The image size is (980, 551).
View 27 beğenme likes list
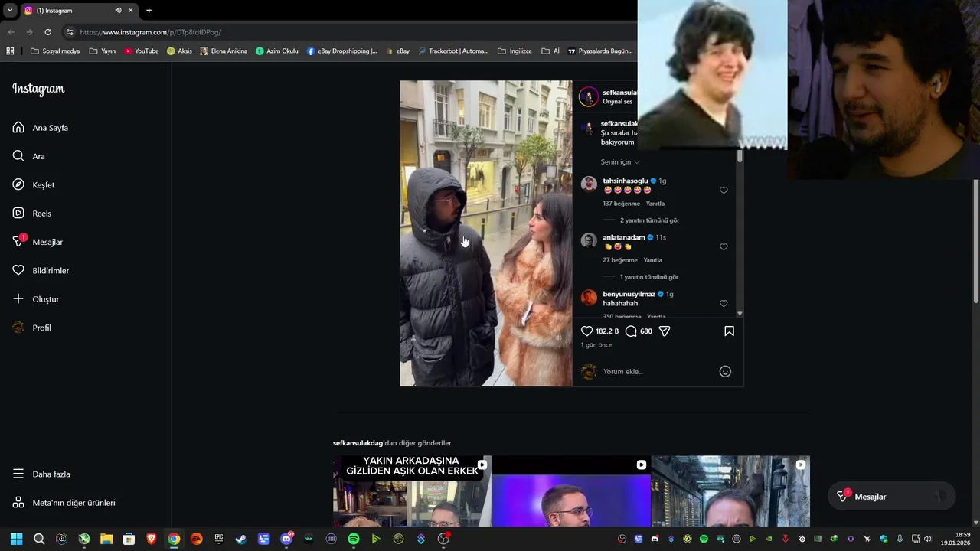619,260
